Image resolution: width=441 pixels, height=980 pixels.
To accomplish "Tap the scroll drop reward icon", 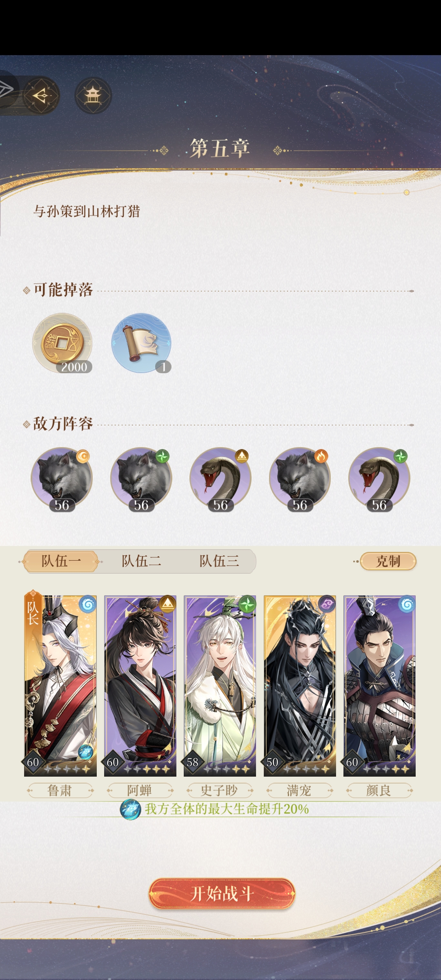I will click(x=141, y=343).
